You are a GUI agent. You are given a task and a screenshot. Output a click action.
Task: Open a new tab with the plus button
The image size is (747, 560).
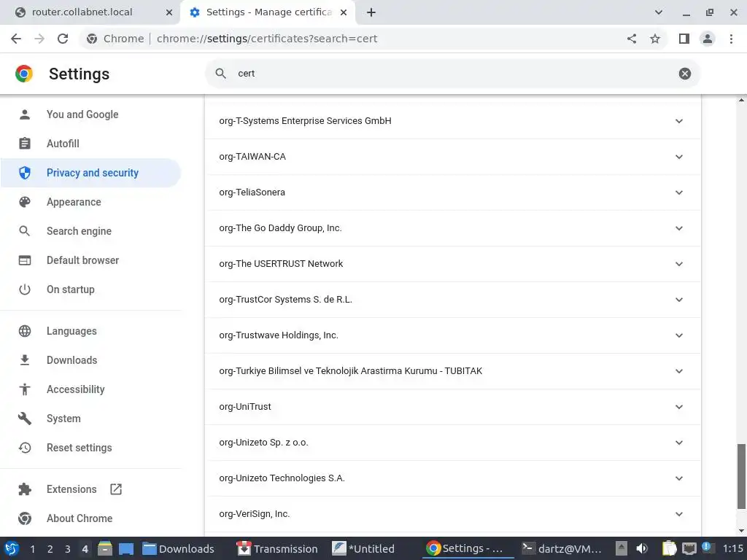(x=371, y=12)
